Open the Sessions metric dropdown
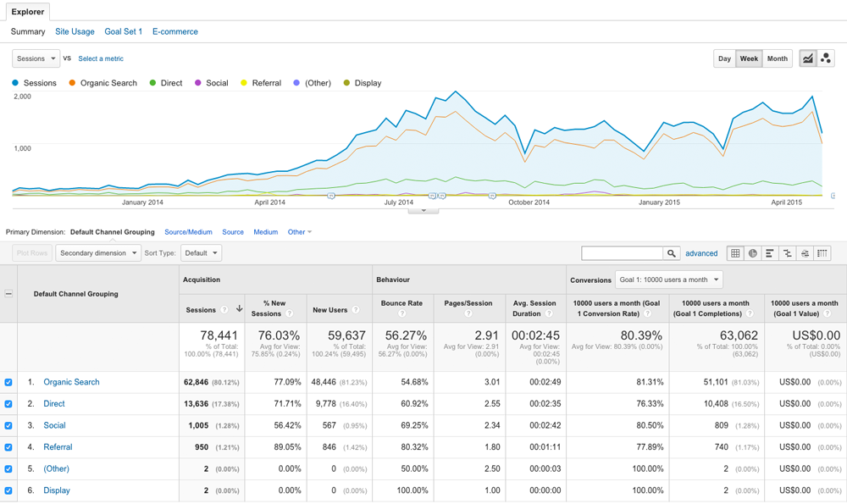This screenshot has width=847, height=504. pyautogui.click(x=36, y=58)
